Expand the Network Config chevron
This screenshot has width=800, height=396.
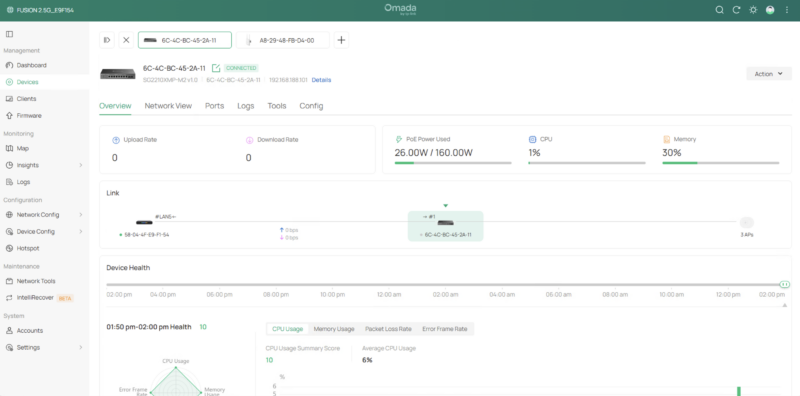[x=81, y=215]
